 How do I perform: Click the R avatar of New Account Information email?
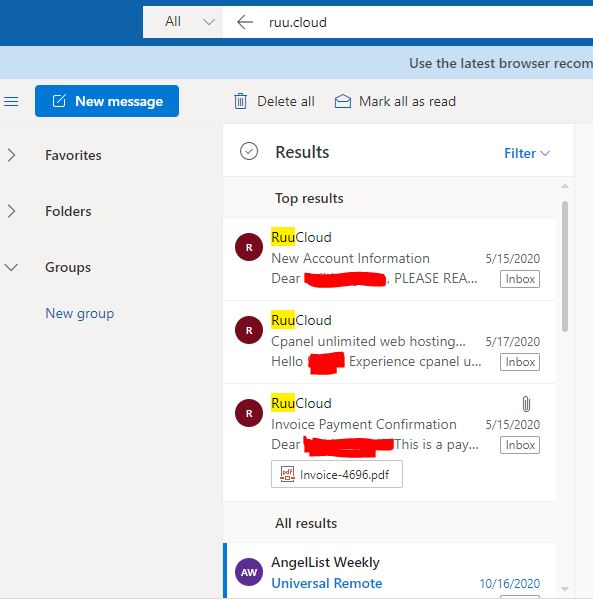pyautogui.click(x=249, y=247)
